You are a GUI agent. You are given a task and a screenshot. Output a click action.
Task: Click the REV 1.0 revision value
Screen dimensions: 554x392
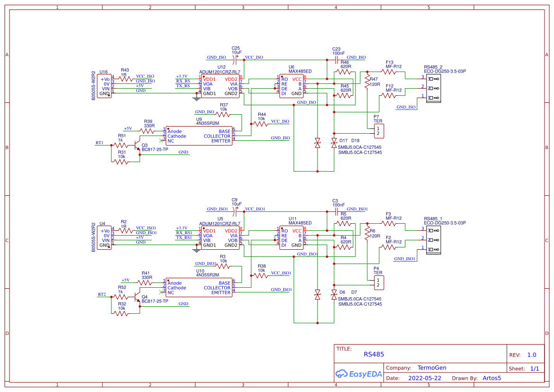531,354
